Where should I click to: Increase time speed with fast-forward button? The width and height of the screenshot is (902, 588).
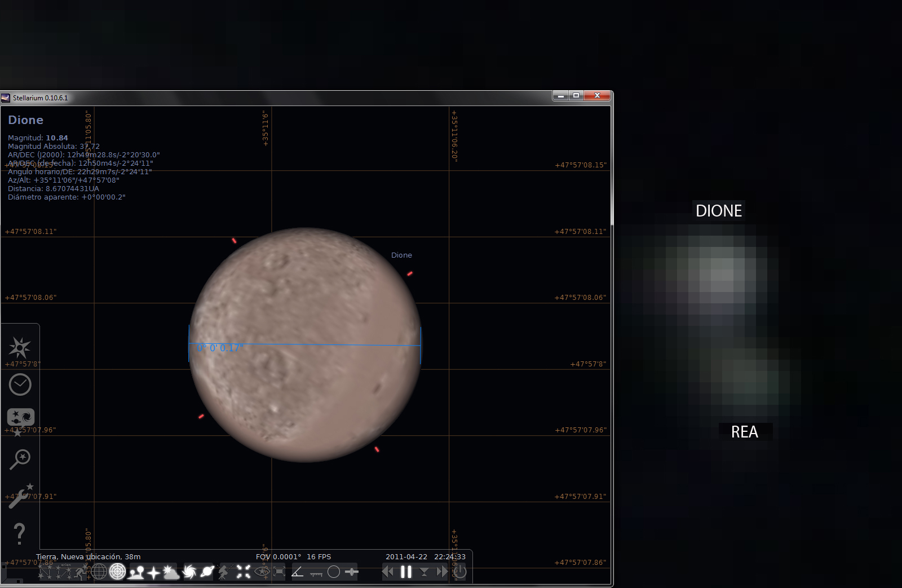pos(442,572)
